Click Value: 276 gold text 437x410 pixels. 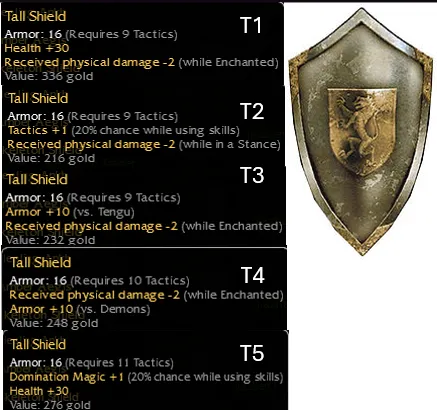click(50, 405)
